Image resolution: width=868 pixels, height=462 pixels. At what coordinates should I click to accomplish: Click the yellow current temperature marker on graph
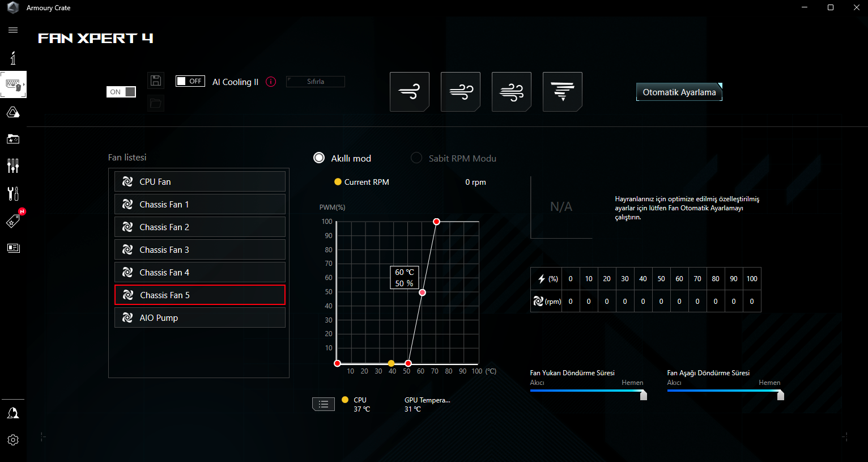(x=391, y=363)
